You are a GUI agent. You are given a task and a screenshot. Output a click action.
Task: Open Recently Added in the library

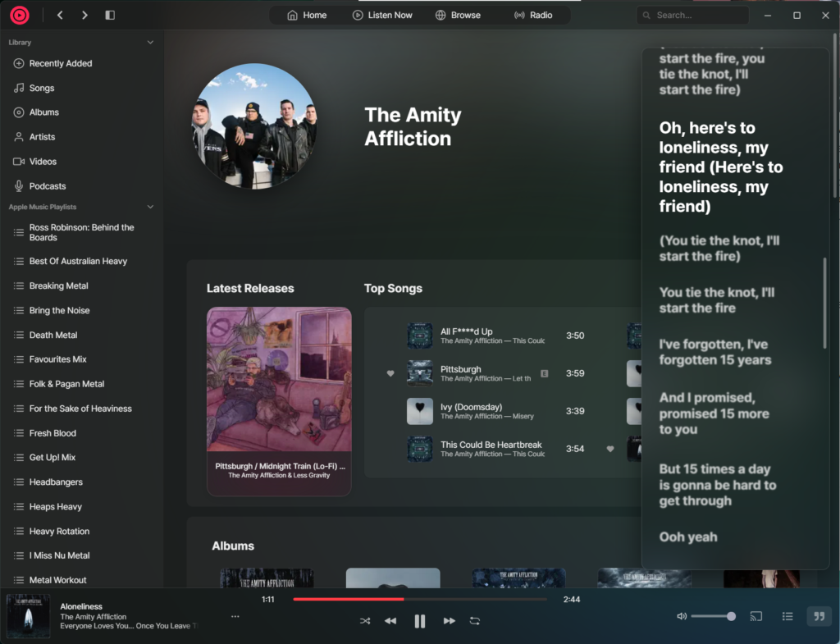[x=60, y=63]
